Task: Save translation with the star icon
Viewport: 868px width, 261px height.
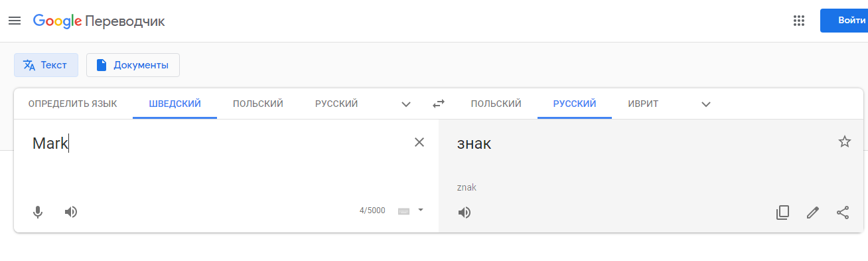Action: [844, 141]
